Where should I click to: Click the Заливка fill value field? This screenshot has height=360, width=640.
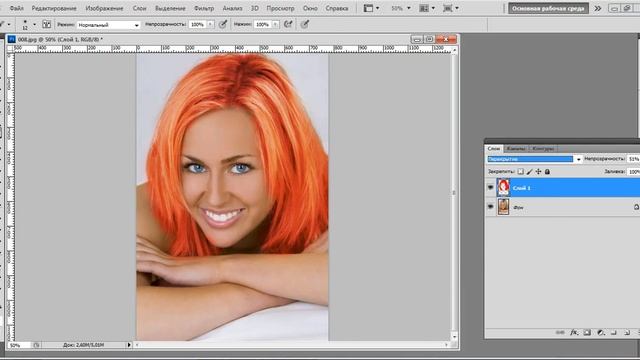pos(634,172)
